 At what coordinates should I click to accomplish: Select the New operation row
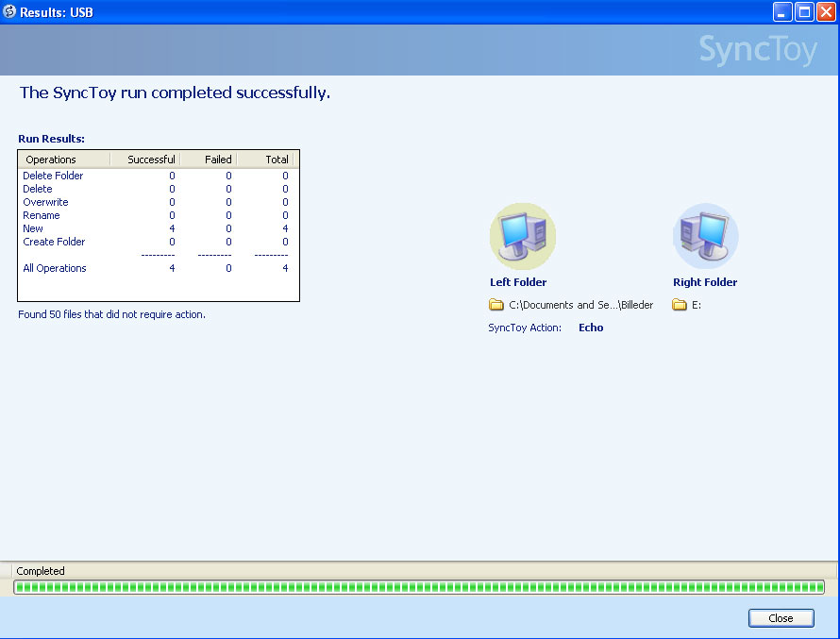(x=33, y=228)
